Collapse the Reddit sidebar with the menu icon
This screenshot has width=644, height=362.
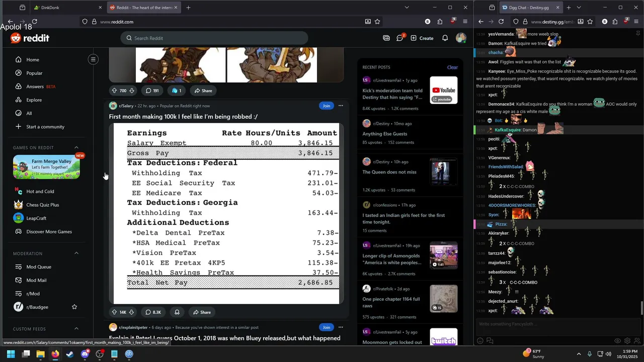click(x=93, y=59)
